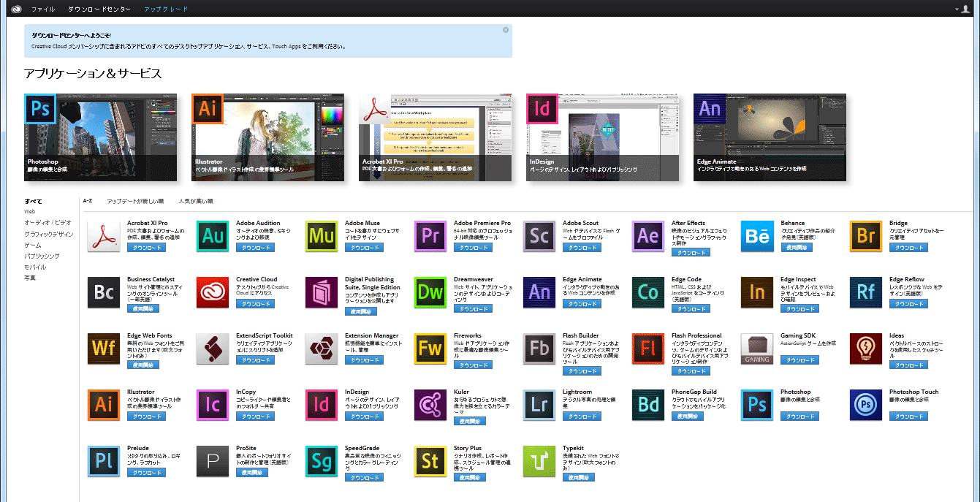
Task: Select the Fireworks Fw icon
Action: pos(430,349)
